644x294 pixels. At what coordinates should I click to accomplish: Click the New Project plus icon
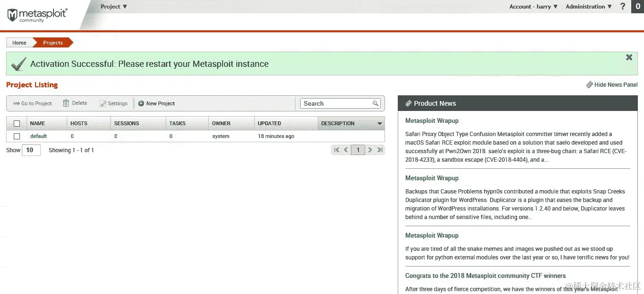(141, 103)
